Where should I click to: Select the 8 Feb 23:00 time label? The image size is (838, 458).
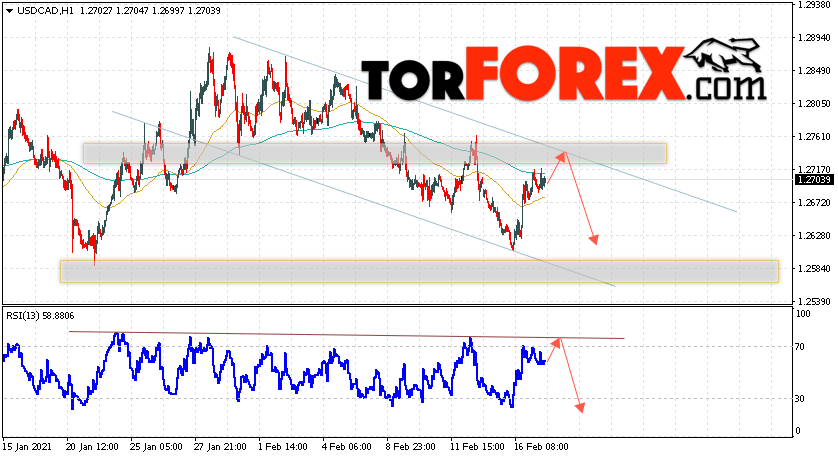(x=410, y=447)
